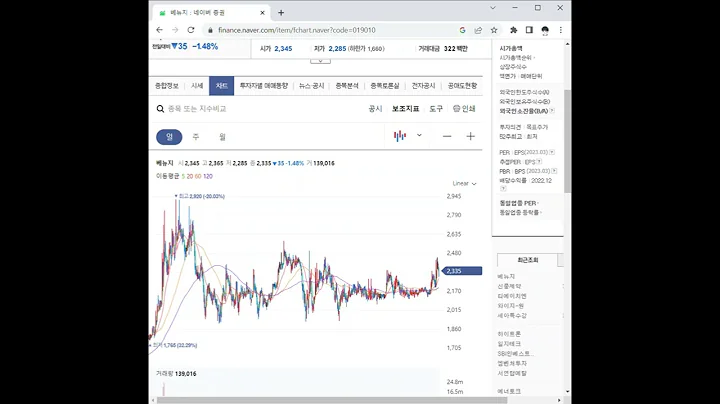Print the chart using 인쇄
Image resolution: width=720 pixels, height=404 pixels.
[464, 109]
